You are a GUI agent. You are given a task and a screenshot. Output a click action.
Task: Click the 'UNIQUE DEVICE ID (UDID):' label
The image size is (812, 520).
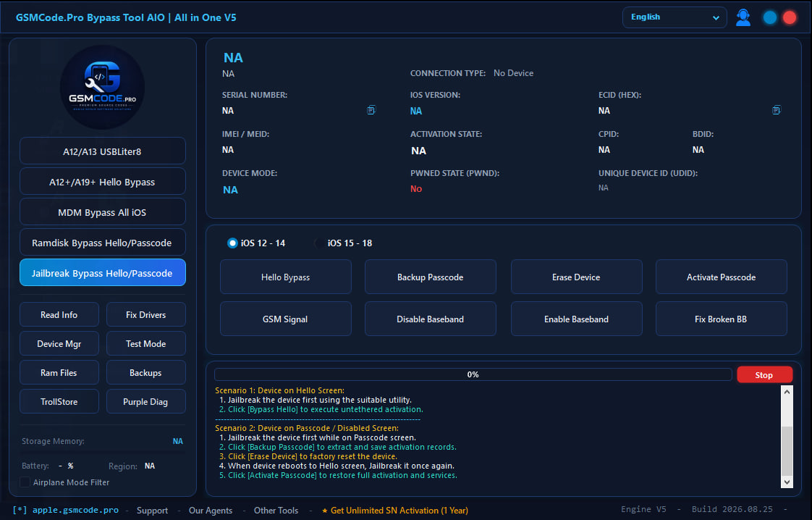point(648,173)
